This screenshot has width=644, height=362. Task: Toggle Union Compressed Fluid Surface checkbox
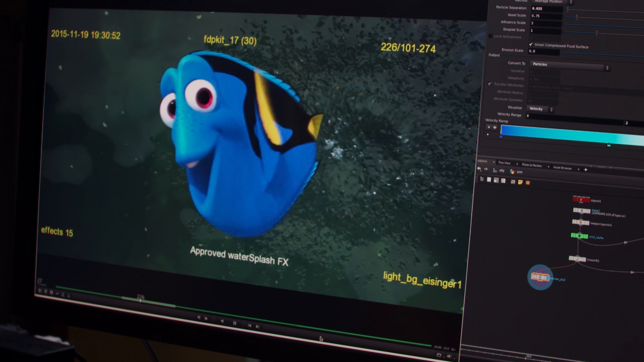[531, 44]
